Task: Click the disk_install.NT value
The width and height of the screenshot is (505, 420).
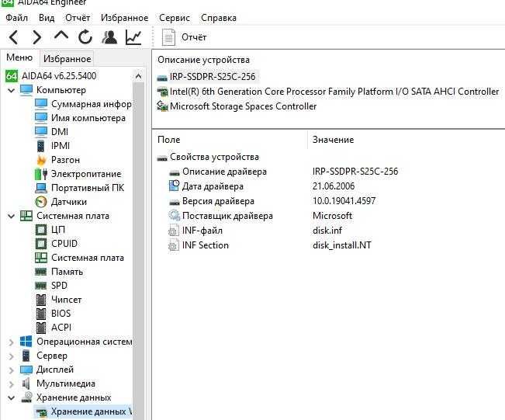Action: tap(342, 245)
